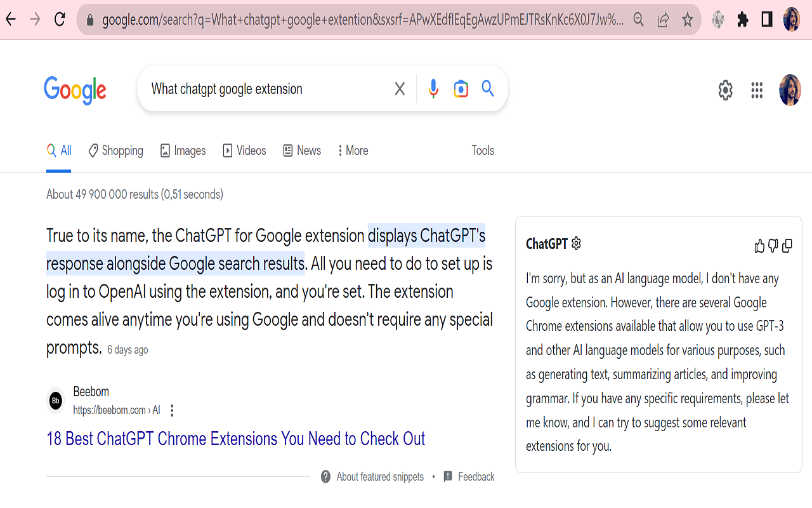Give thumbs up to ChatGPT answer
The image size is (812, 508).
coord(759,246)
